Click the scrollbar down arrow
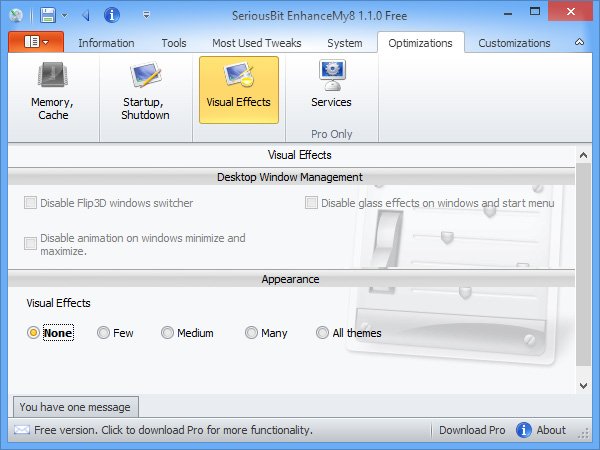Image resolution: width=600 pixels, height=450 pixels. [x=583, y=386]
